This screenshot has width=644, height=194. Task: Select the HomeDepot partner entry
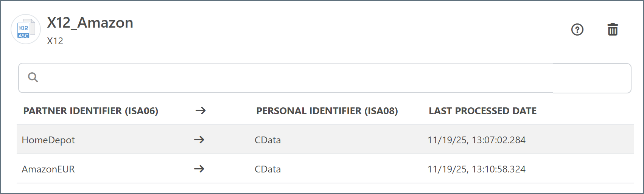pyautogui.click(x=48, y=140)
